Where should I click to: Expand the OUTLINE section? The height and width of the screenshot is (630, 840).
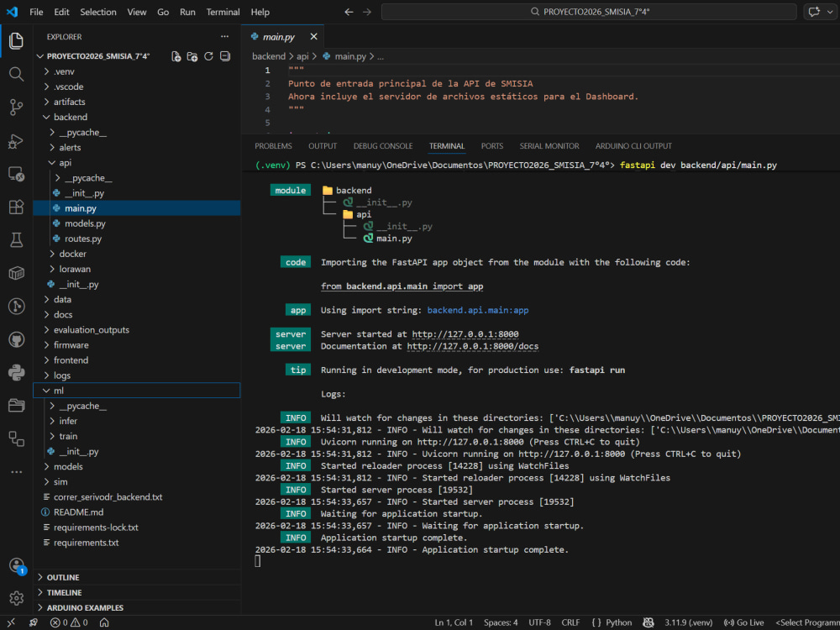click(x=137, y=578)
